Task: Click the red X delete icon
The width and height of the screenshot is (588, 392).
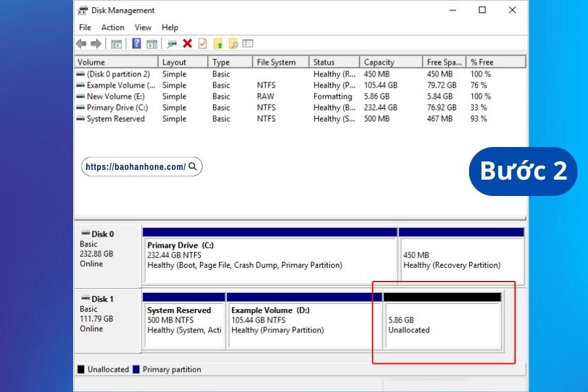Action: pos(188,44)
